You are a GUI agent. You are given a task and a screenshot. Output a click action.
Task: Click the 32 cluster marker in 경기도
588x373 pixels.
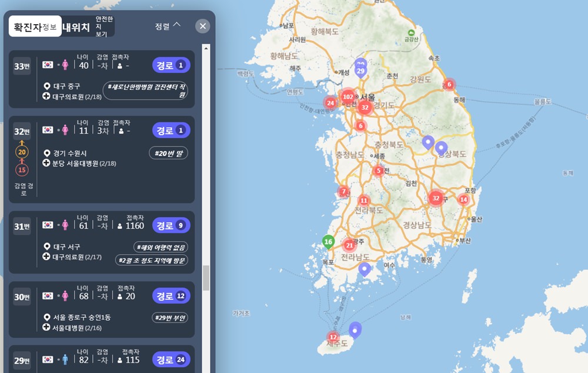[365, 107]
